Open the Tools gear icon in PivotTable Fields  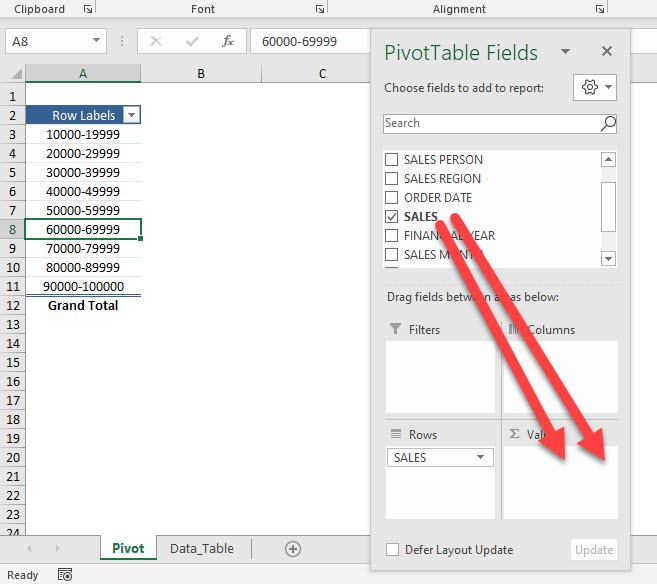[x=595, y=87]
